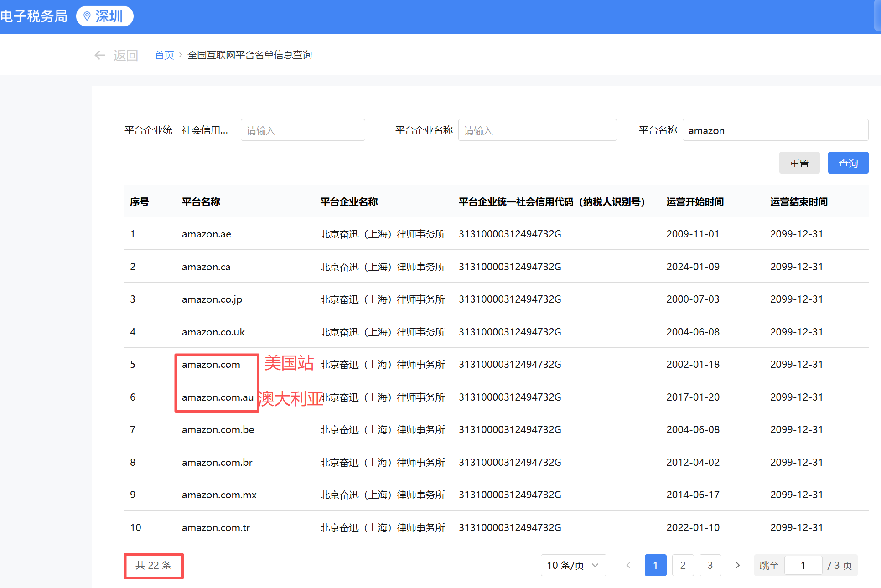The image size is (881, 588).
Task: Select current page 1 button
Action: click(655, 565)
